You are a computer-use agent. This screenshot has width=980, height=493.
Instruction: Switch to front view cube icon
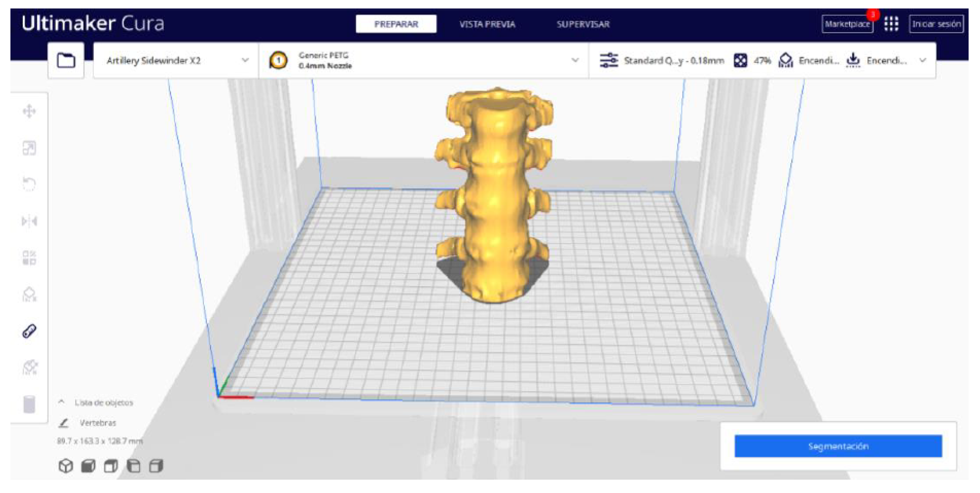[x=88, y=466]
